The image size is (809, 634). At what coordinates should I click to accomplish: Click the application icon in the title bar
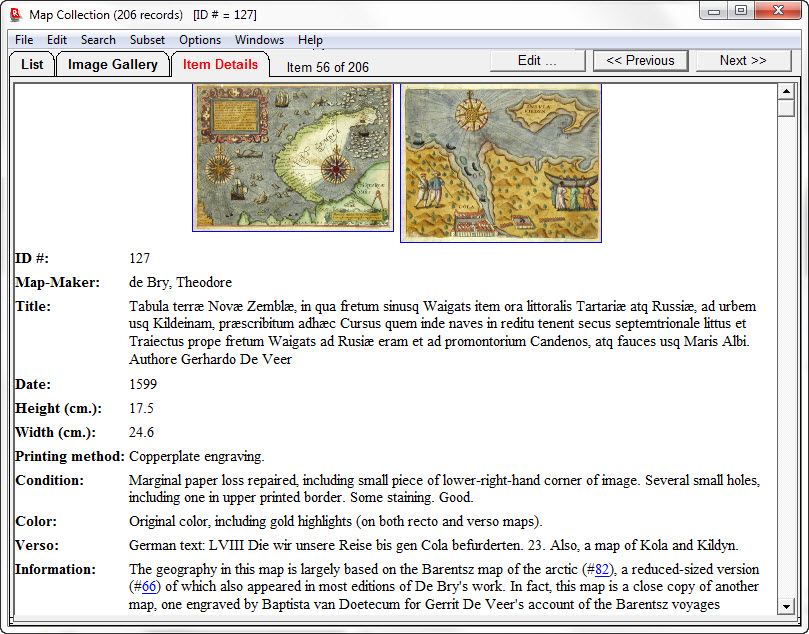click(15, 14)
